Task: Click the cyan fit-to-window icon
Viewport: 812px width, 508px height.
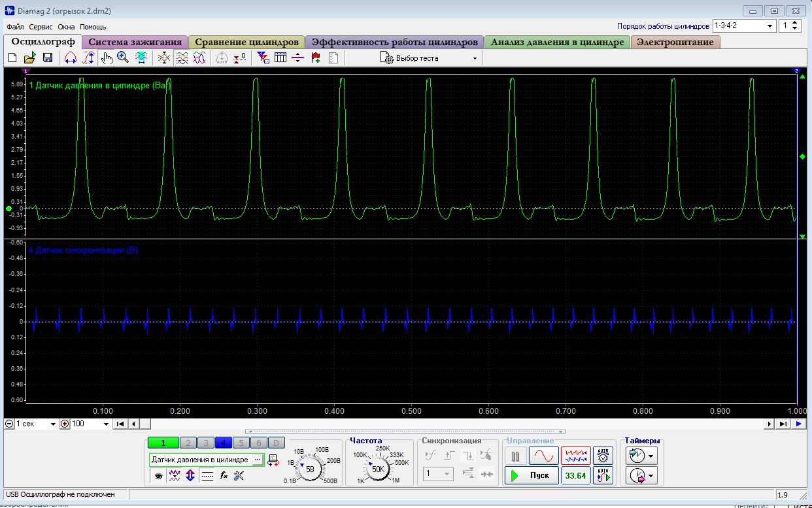Action: click(x=141, y=58)
